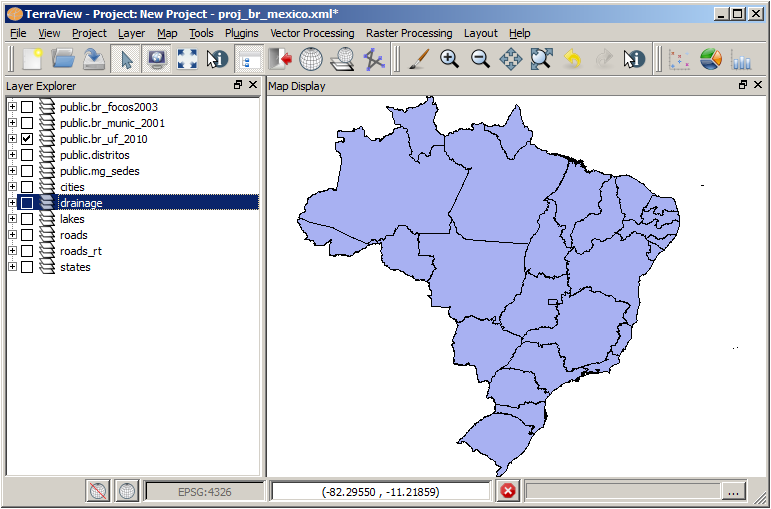Close the Layer Explorer panel

click(x=253, y=85)
